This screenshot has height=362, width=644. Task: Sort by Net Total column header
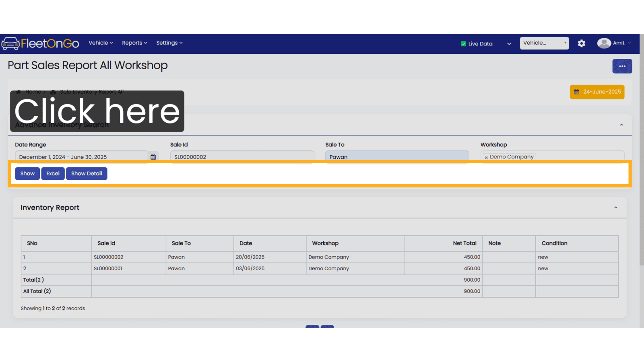pos(444,243)
